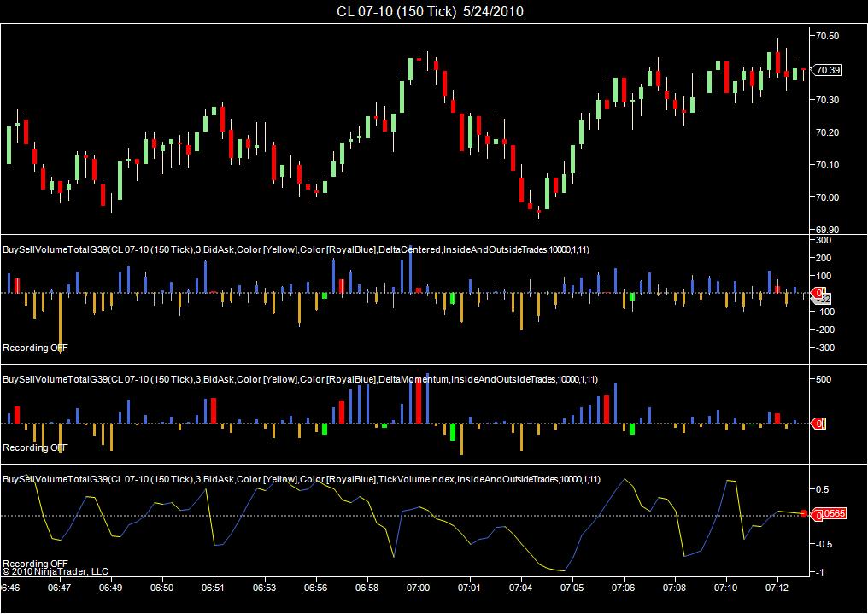Click the 06:50 time axis label

coord(161,588)
